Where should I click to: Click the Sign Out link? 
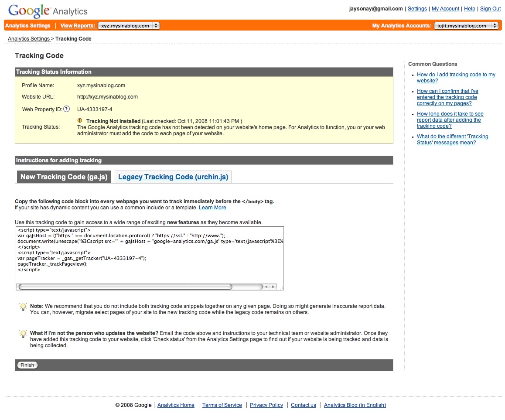(490, 9)
